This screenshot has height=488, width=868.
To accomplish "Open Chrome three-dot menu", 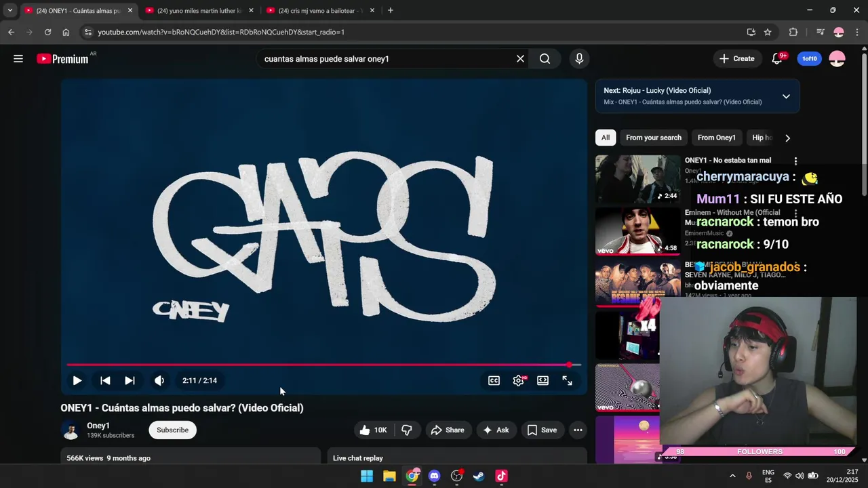I will coord(856,32).
